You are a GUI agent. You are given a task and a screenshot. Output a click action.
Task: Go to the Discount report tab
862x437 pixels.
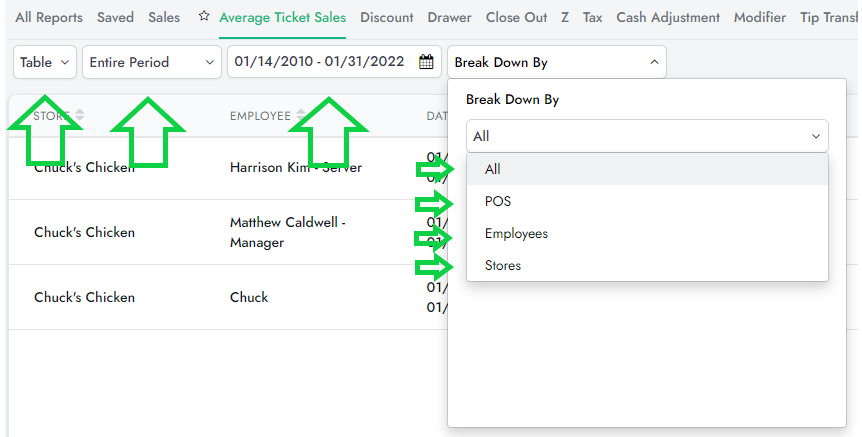coord(387,17)
